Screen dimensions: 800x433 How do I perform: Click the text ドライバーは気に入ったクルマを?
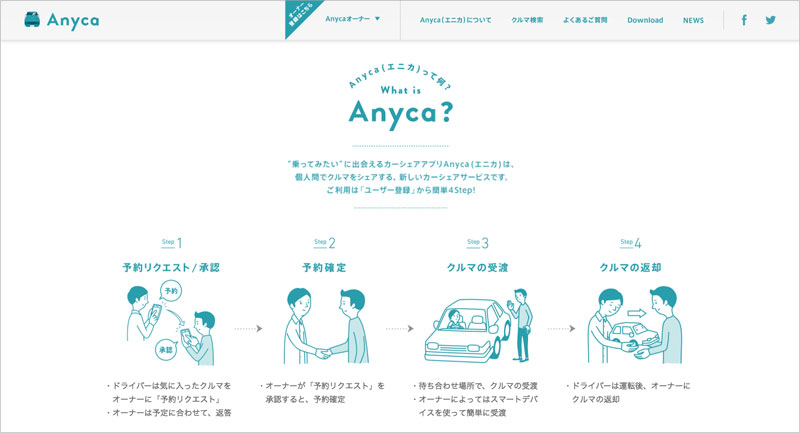click(171, 386)
